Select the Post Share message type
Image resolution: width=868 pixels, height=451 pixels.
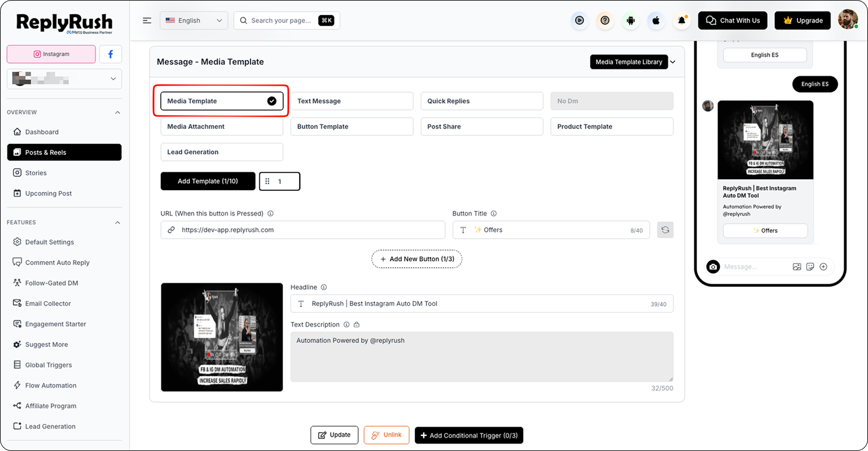point(482,127)
